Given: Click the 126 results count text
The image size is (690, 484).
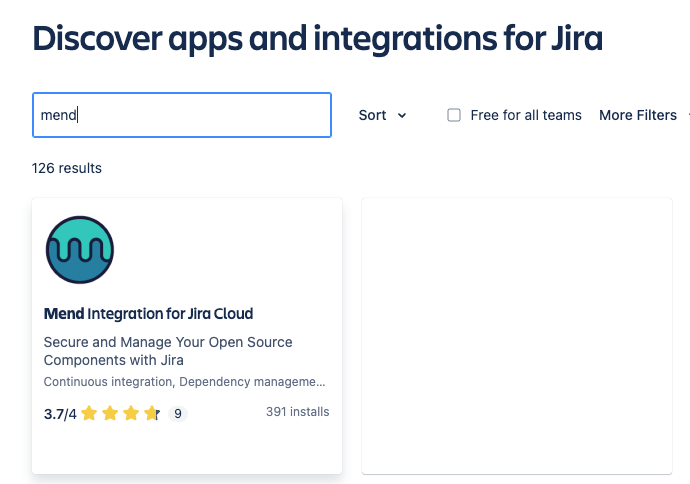Looking at the screenshot, I should pyautogui.click(x=67, y=168).
